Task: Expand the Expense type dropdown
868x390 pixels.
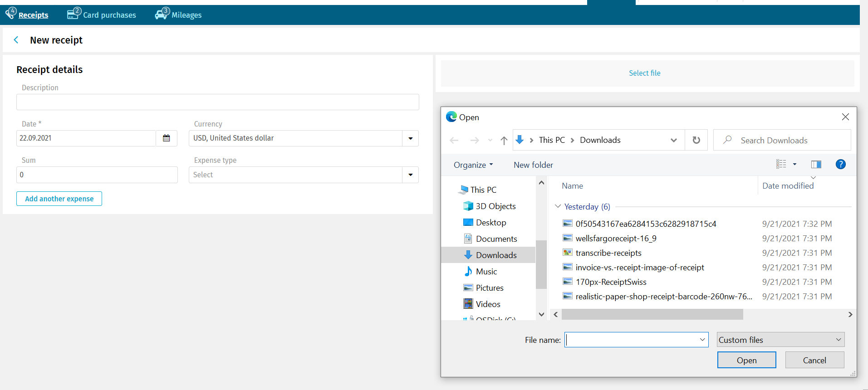Action: (x=410, y=175)
